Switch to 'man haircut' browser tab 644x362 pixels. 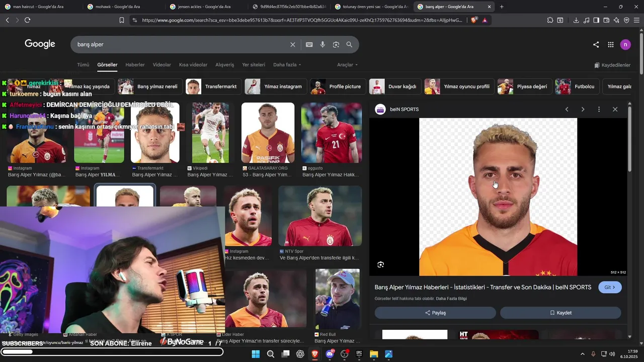41,7
